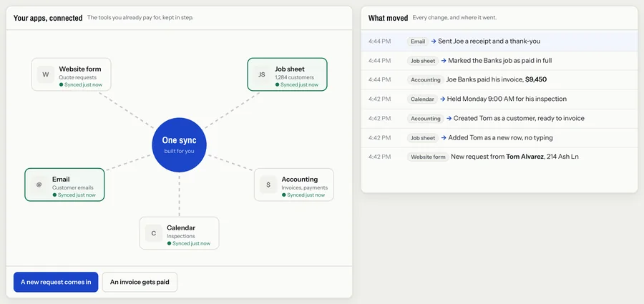644x304 pixels.
Task: Click the W icon on Website form card
Action: (46, 74)
